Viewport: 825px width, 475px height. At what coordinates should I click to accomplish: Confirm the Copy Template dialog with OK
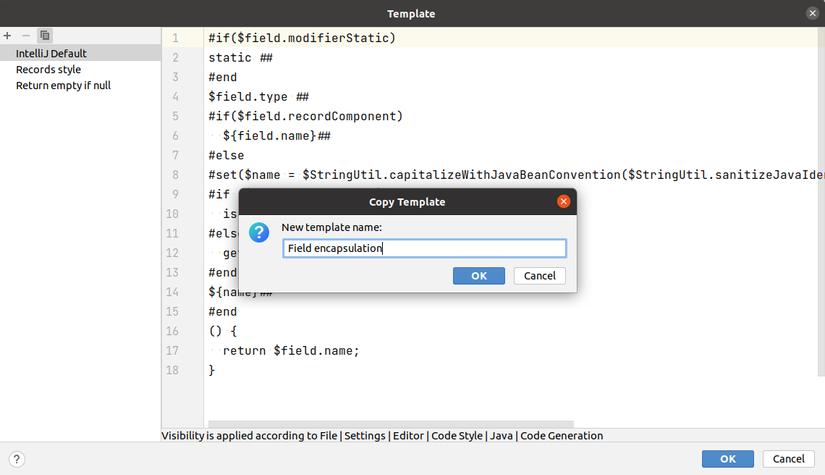click(x=479, y=276)
